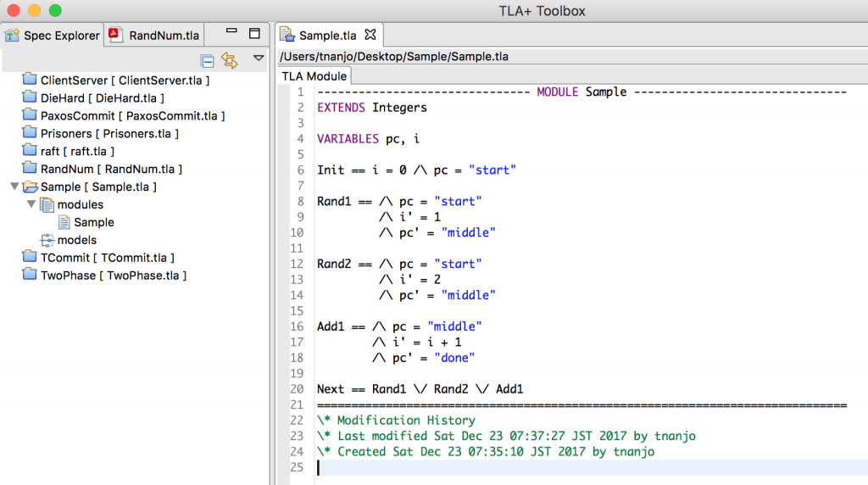This screenshot has width=868, height=485.
Task: Select Prisoners [ Prisoners.tla ] entry
Action: pyautogui.click(x=109, y=133)
